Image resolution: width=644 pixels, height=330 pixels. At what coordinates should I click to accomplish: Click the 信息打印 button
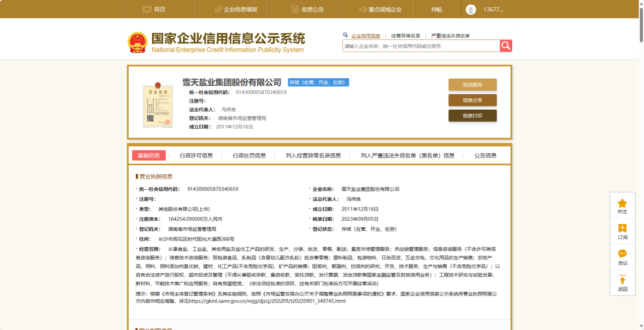tap(472, 116)
